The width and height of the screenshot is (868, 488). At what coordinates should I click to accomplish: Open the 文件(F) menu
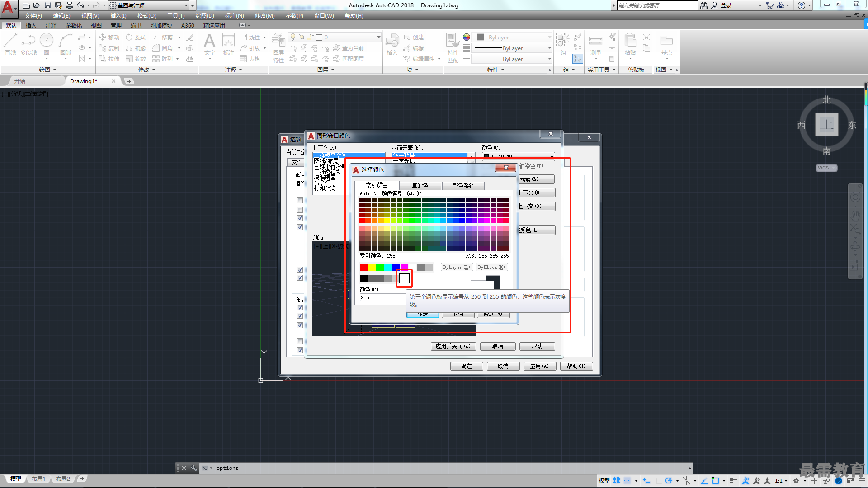point(33,16)
